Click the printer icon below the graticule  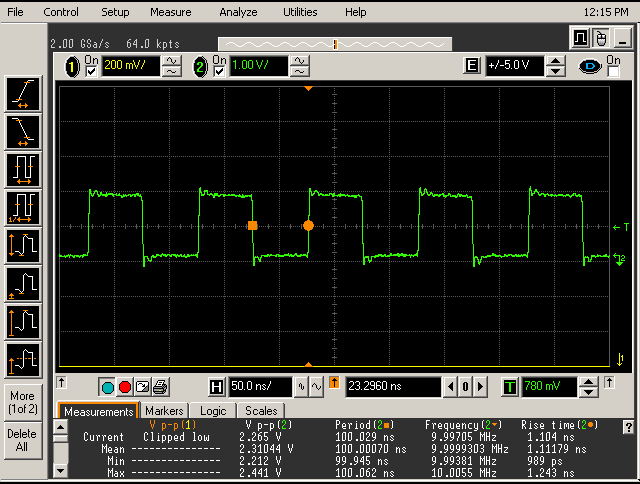[x=160, y=387]
